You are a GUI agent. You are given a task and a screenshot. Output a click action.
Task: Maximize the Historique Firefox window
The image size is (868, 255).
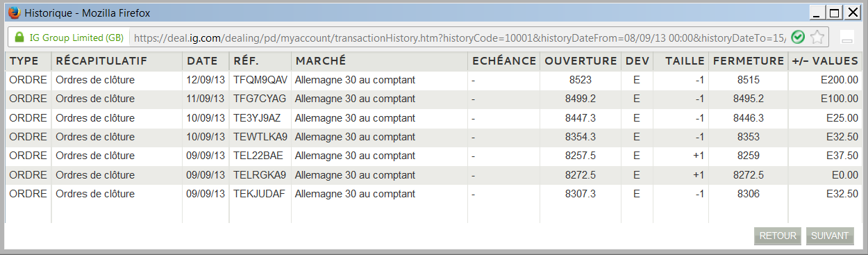835,12
